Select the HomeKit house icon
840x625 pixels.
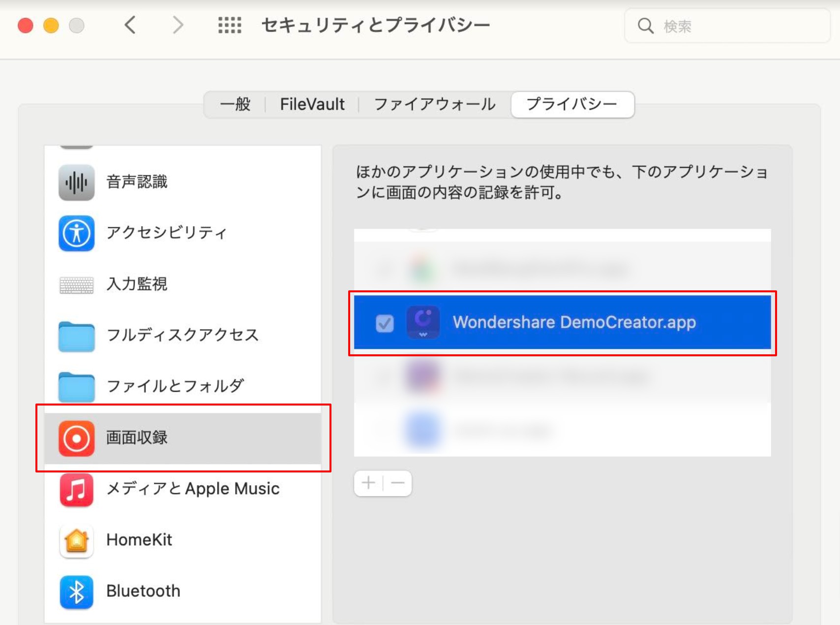[76, 541]
